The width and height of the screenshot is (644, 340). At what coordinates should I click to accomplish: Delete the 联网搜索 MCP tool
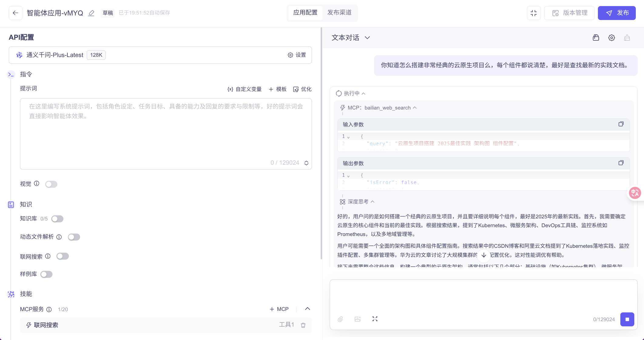point(303,325)
